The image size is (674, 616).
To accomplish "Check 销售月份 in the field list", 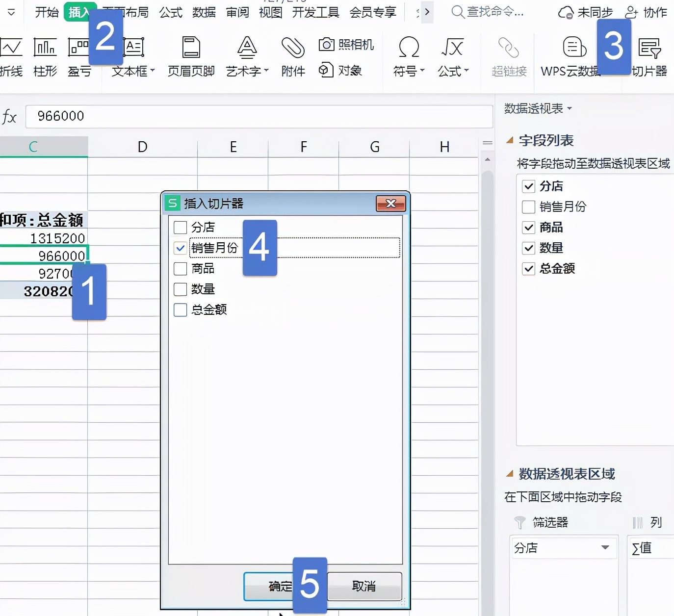I will (528, 207).
